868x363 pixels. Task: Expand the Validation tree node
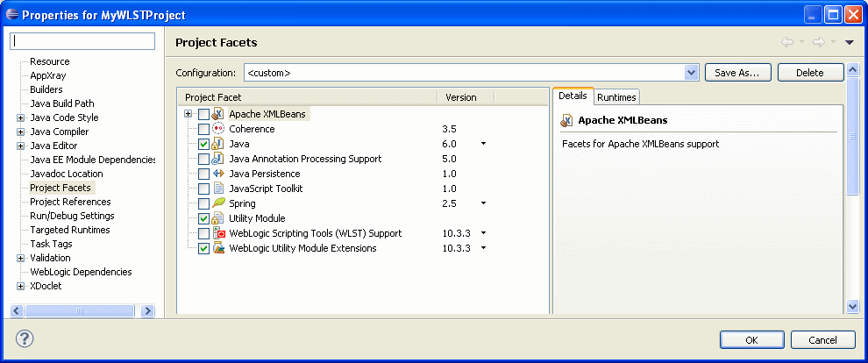20,258
